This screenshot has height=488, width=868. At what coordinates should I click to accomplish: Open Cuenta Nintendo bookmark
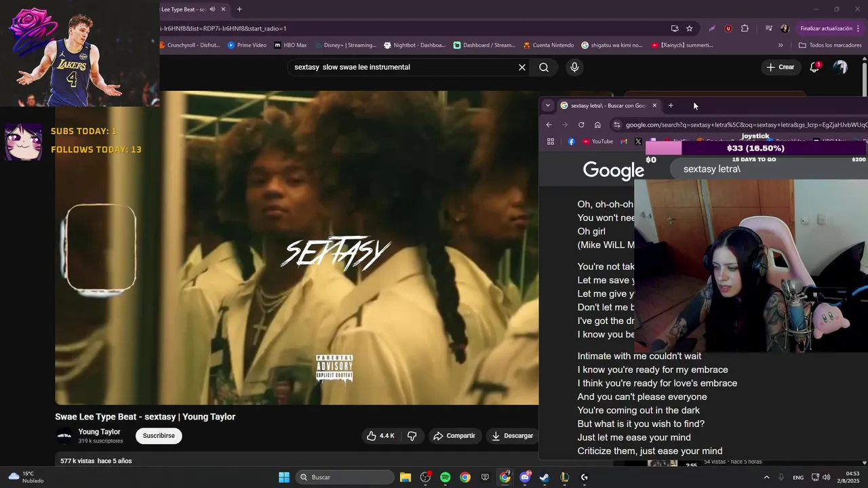tap(549, 45)
